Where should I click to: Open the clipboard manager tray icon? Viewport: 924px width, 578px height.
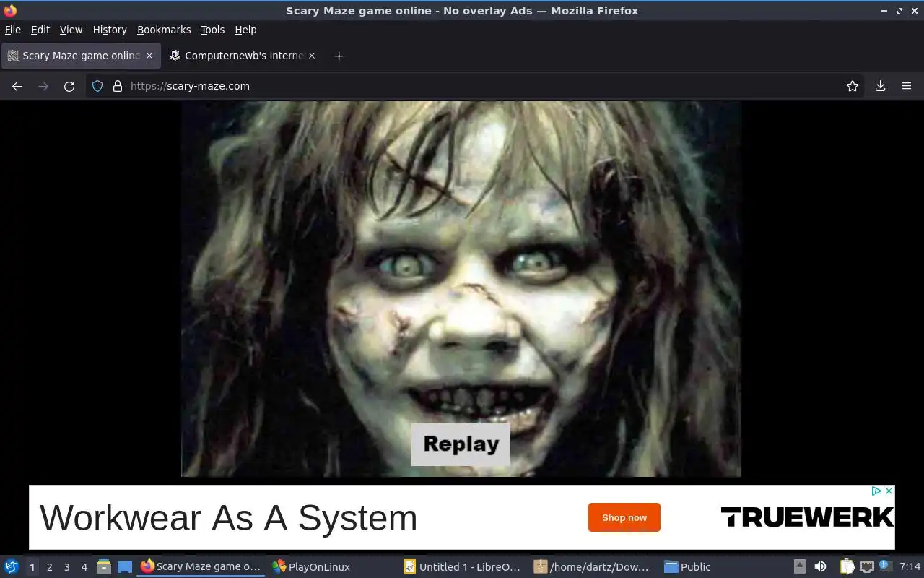tap(847, 567)
